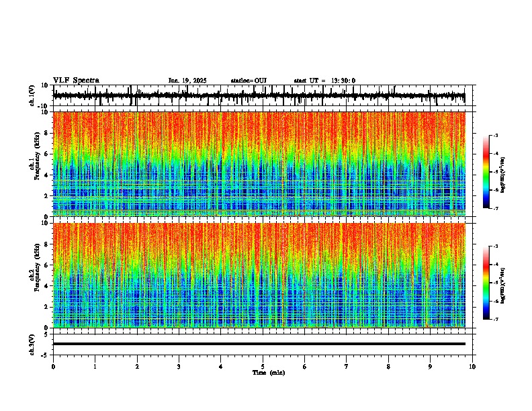532x411 pixels.
Task: Click the "-7" tick on ch.2 colorbar
Action: (x=496, y=320)
